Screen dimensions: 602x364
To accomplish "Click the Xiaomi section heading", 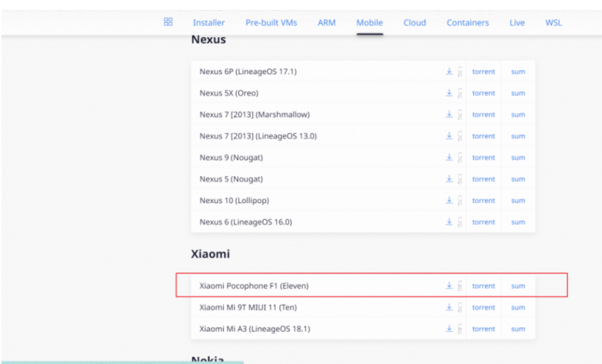I will point(210,254).
